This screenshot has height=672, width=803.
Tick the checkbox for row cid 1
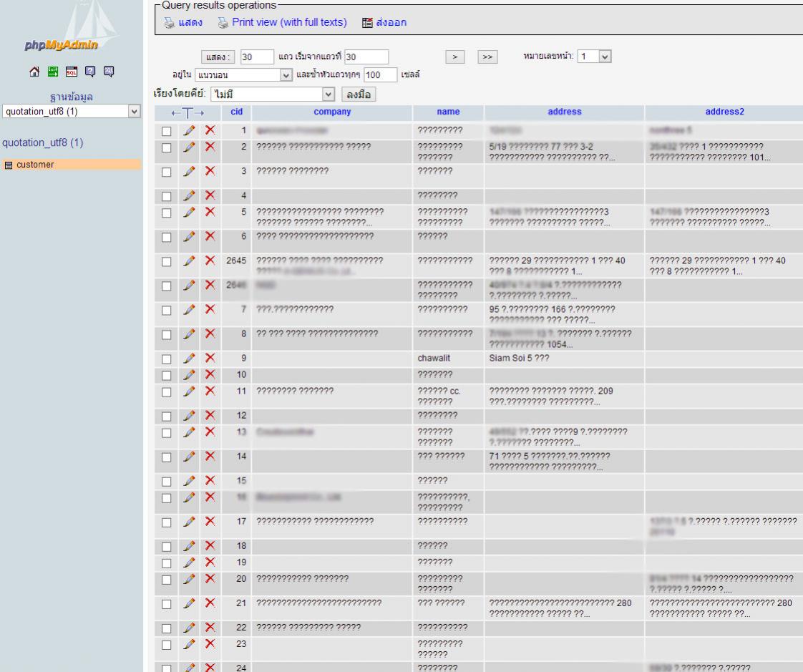(167, 132)
